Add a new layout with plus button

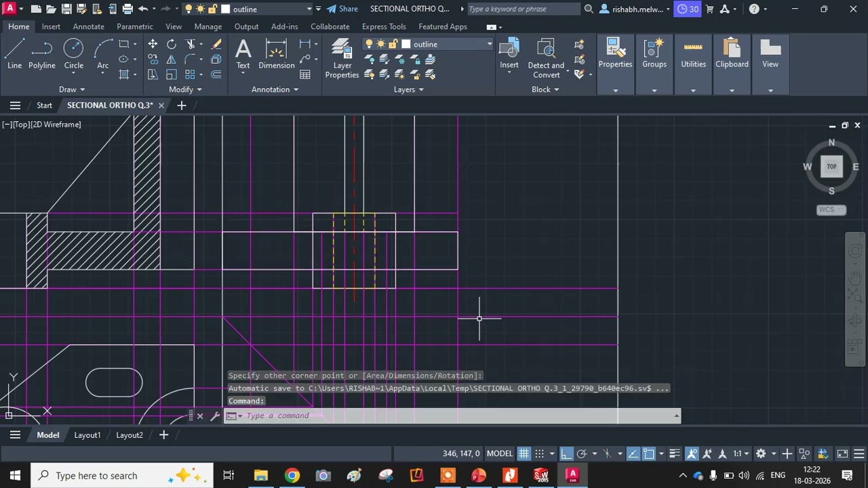tap(163, 435)
